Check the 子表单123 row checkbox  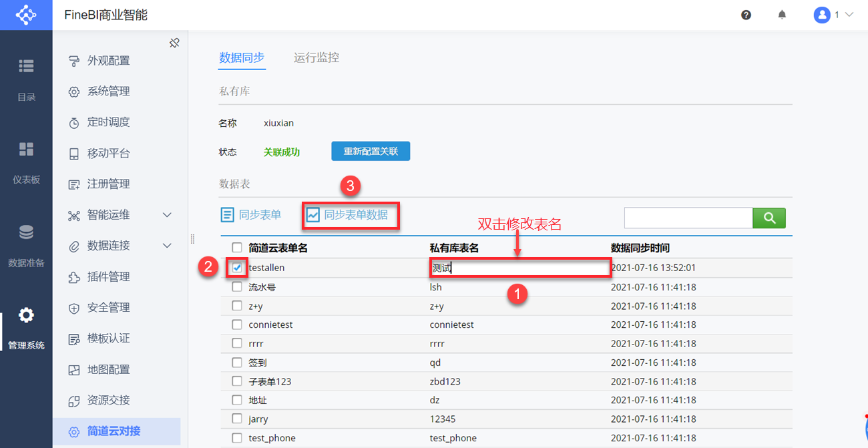pyautogui.click(x=237, y=381)
